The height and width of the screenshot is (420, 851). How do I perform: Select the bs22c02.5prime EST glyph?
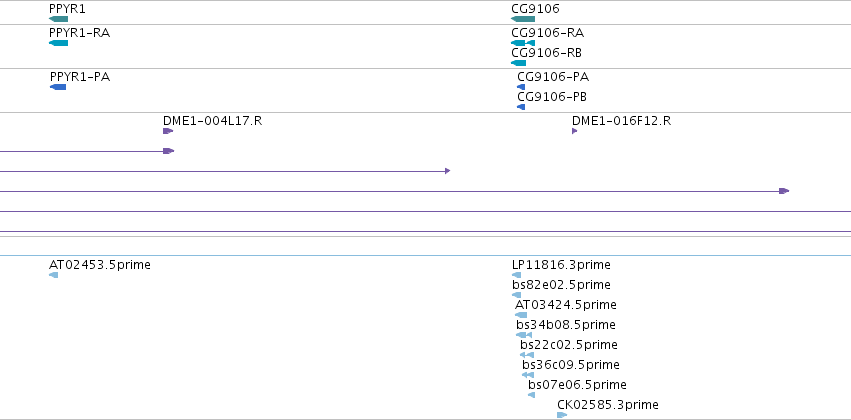(x=526, y=355)
